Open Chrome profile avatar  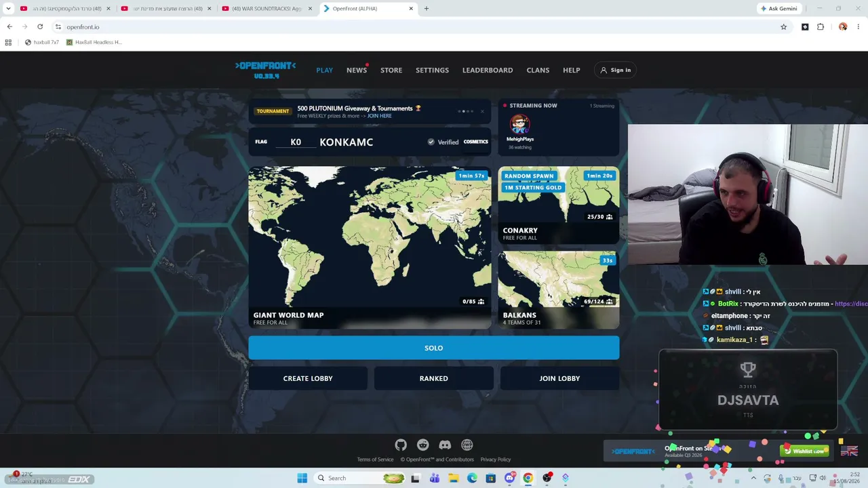pyautogui.click(x=843, y=26)
